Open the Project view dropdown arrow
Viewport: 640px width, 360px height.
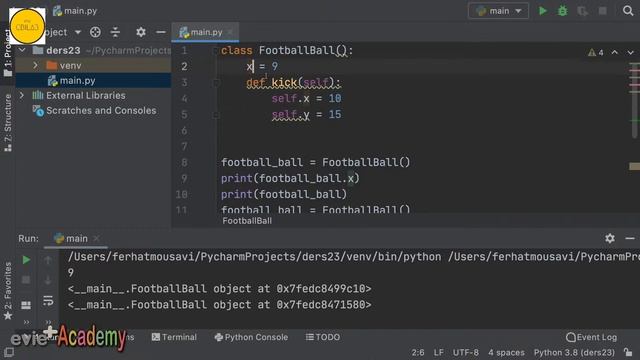tap(78, 32)
